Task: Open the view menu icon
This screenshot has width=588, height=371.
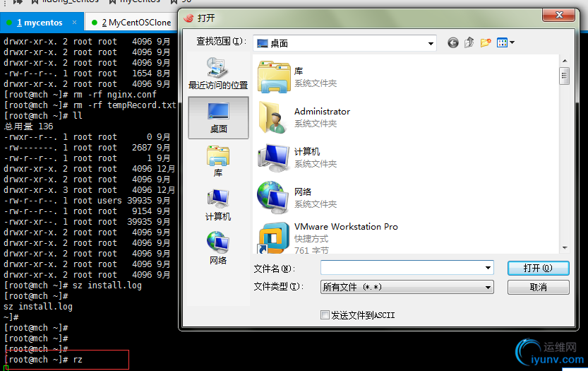Action: [502, 43]
